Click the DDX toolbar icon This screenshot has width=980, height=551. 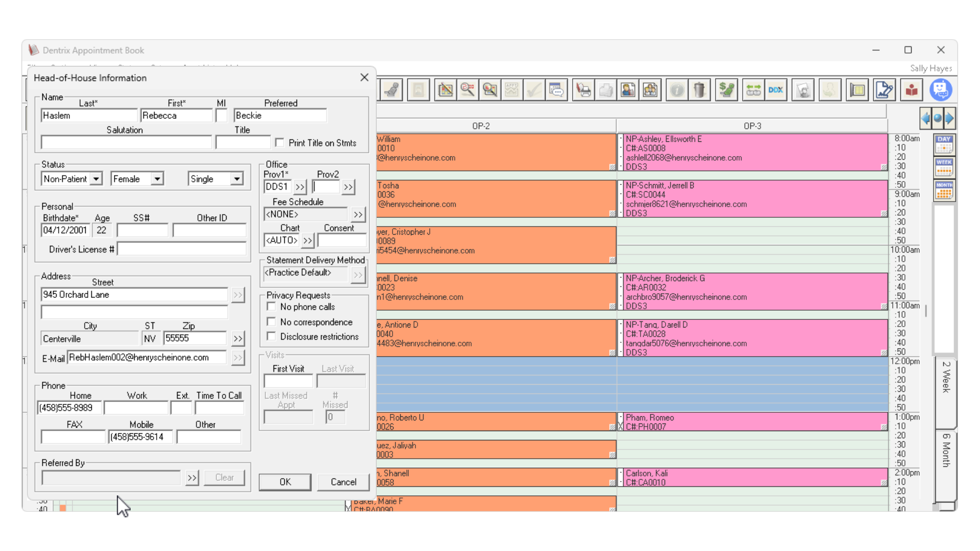(x=776, y=90)
